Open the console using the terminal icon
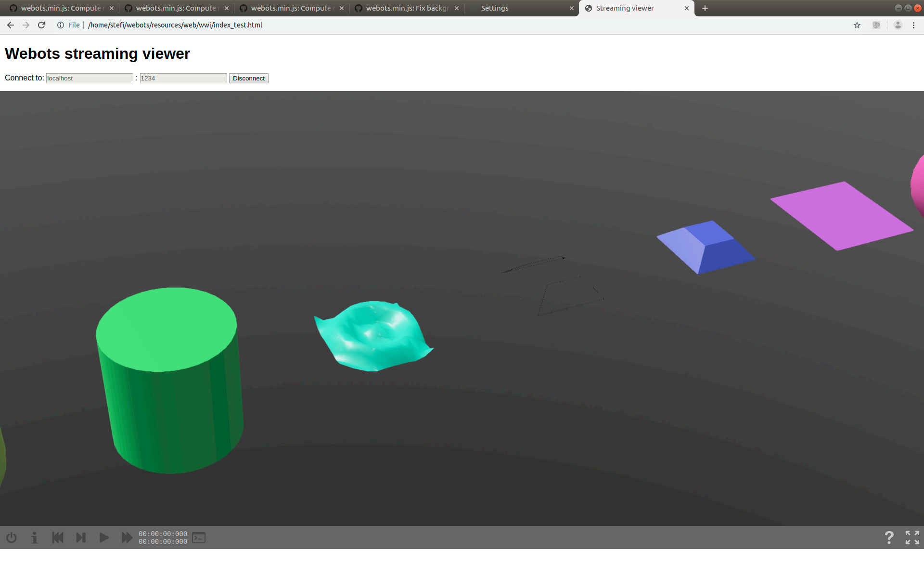Screen dimensions: 924x565 click(198, 538)
